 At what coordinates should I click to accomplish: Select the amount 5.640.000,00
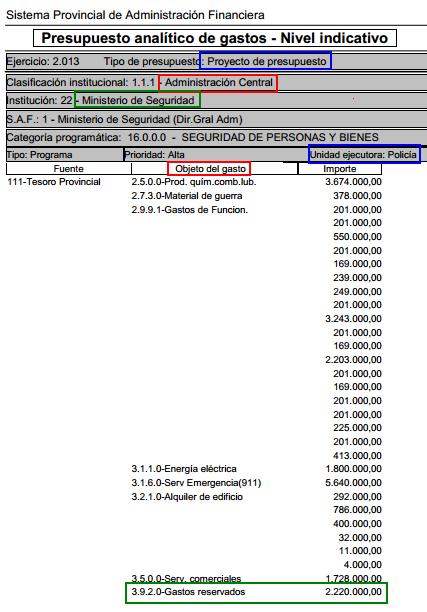coord(353,482)
